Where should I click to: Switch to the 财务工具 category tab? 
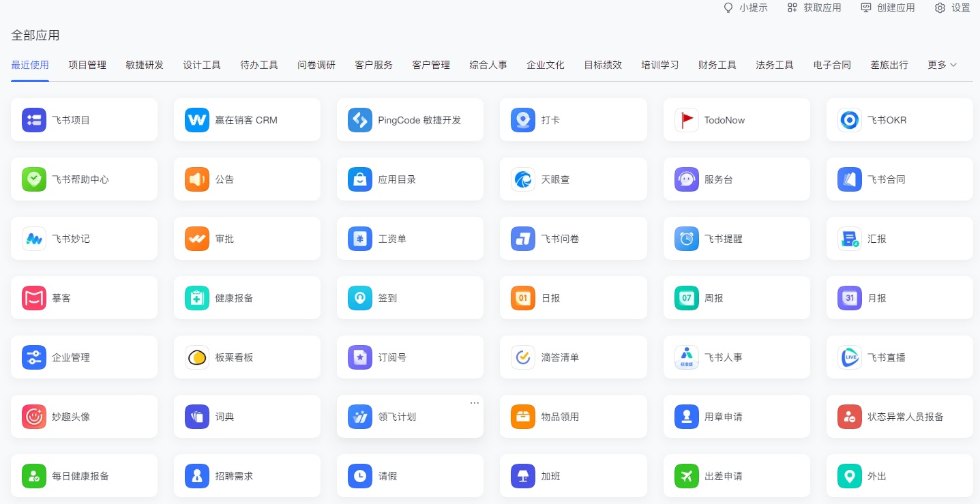pos(717,65)
